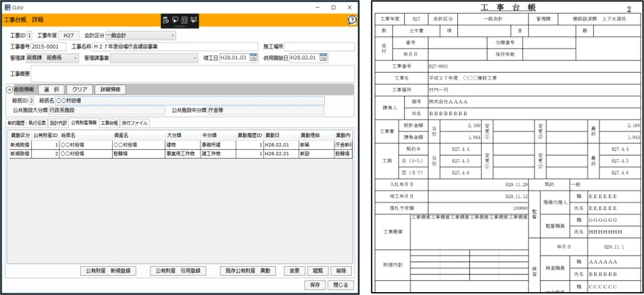The image size is (644, 295).
Task: Select the 事務所建 cell
Action: (x=219, y=145)
